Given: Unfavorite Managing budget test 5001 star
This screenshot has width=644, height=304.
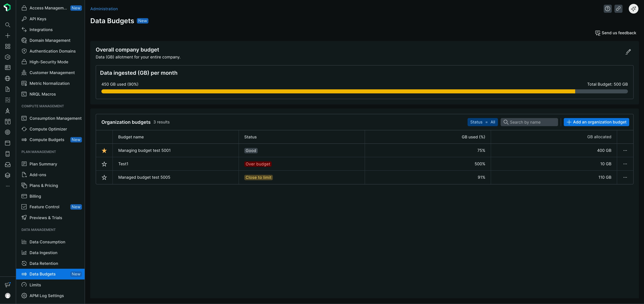Looking at the screenshot, I should click(x=104, y=150).
